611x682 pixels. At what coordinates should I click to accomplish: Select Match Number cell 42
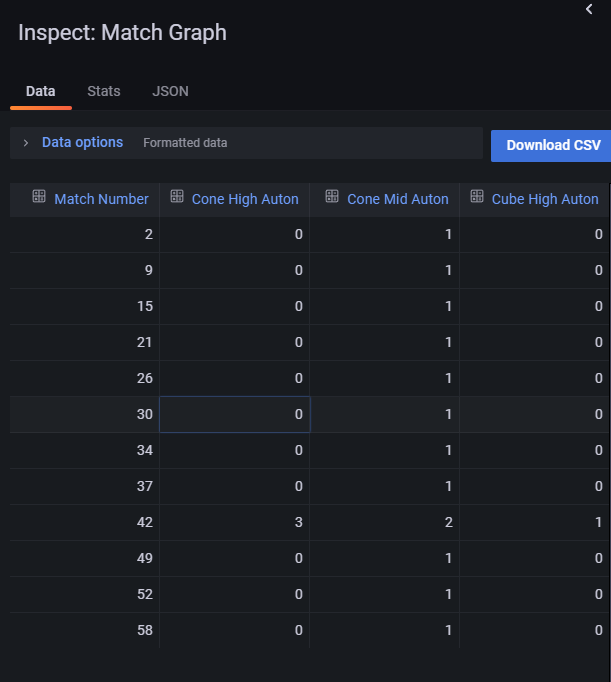(x=85, y=522)
